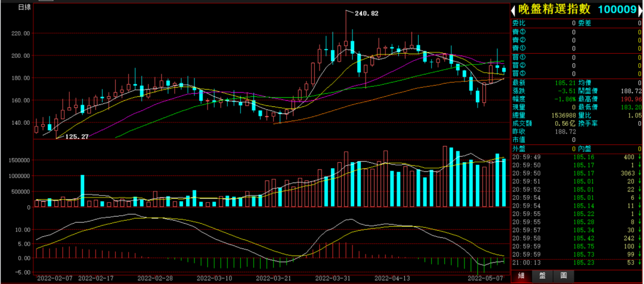Select the lowest price 183.20
This screenshot has width=644, height=284.
click(631, 107)
